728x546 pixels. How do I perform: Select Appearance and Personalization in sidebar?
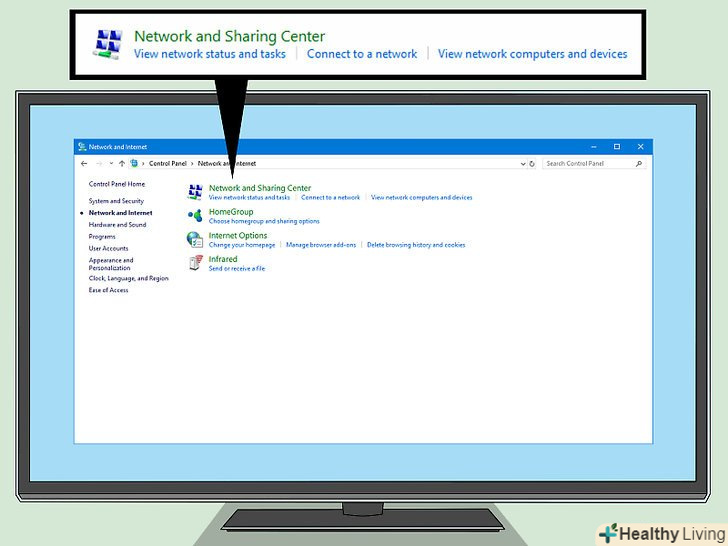tap(111, 264)
